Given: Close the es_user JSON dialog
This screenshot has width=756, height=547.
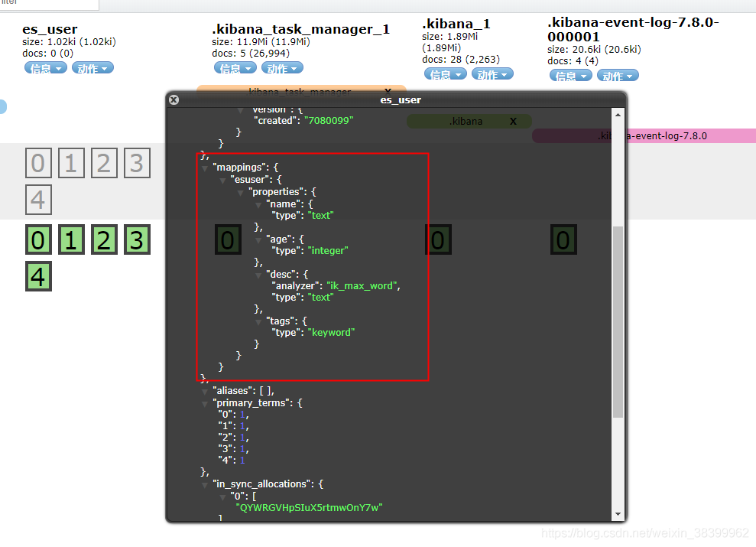Looking at the screenshot, I should tap(174, 99).
